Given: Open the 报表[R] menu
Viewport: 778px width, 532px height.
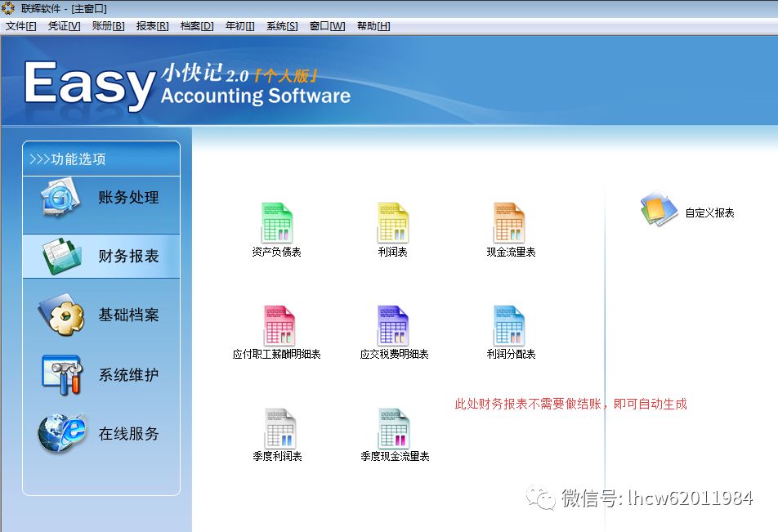Looking at the screenshot, I should click(152, 26).
